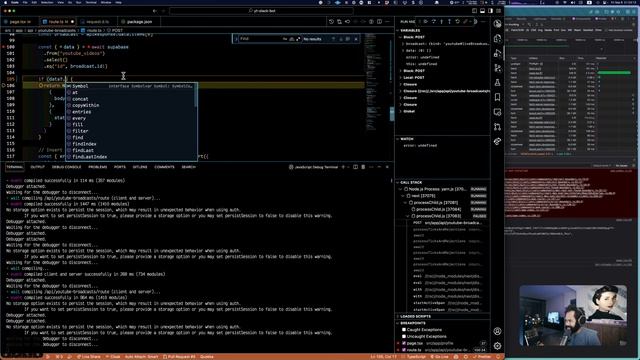Open Manage gear icon in activity bar
This screenshot has height=360, width=640.
tap(497, 346)
